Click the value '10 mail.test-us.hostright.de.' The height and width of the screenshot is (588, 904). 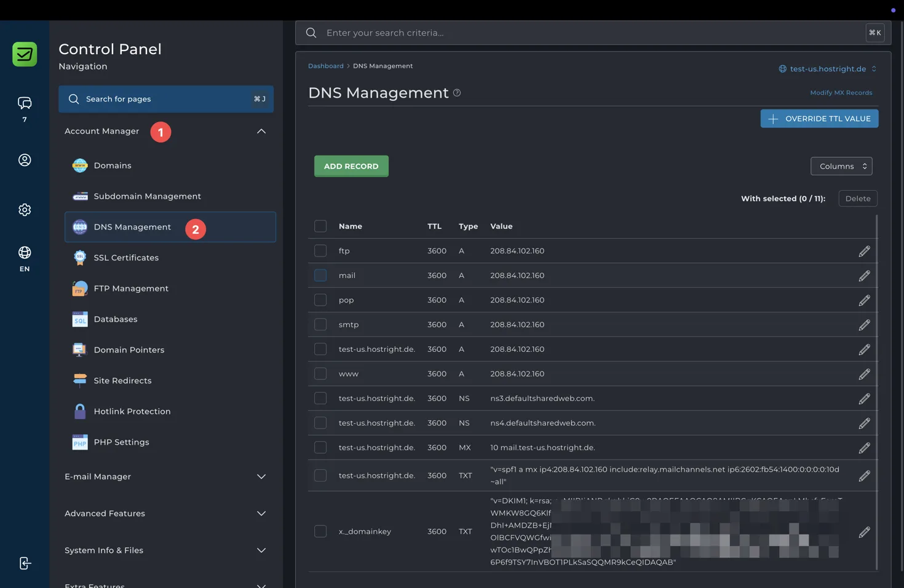pyautogui.click(x=542, y=448)
